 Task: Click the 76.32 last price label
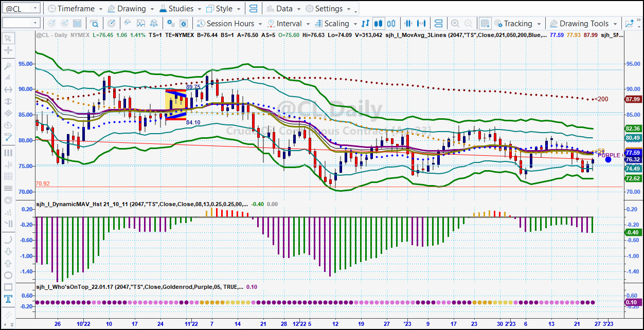[633, 159]
